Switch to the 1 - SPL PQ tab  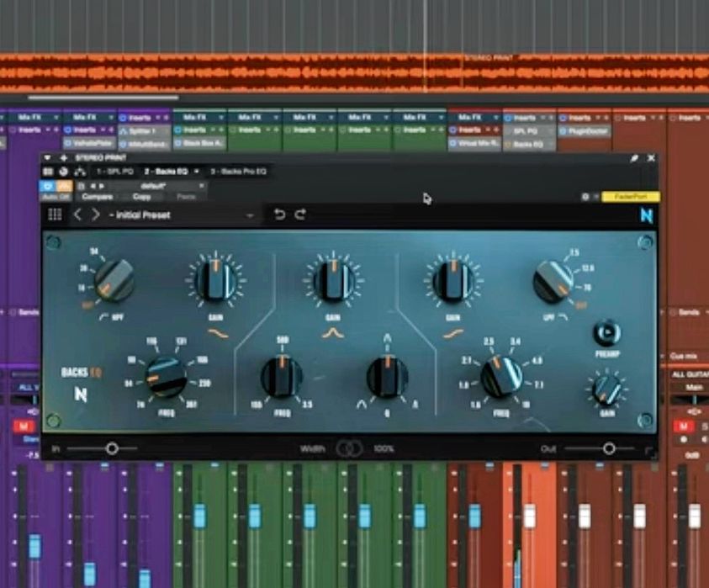coord(115,172)
